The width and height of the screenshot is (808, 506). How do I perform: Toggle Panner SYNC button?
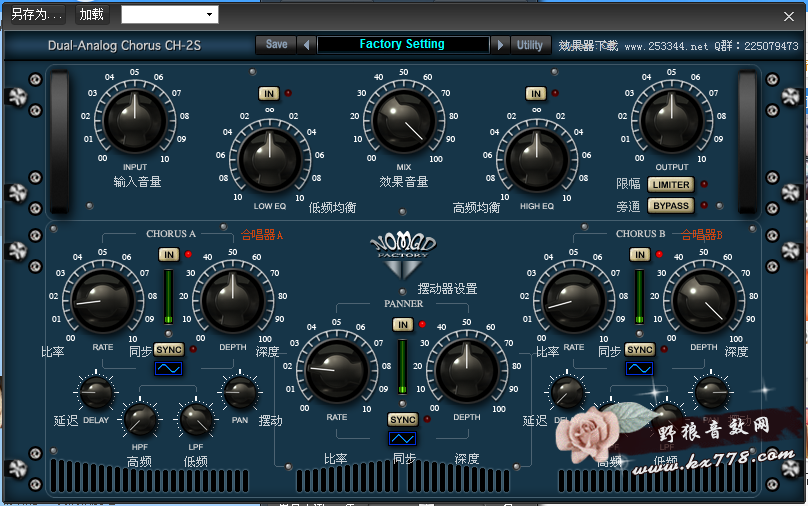(402, 420)
